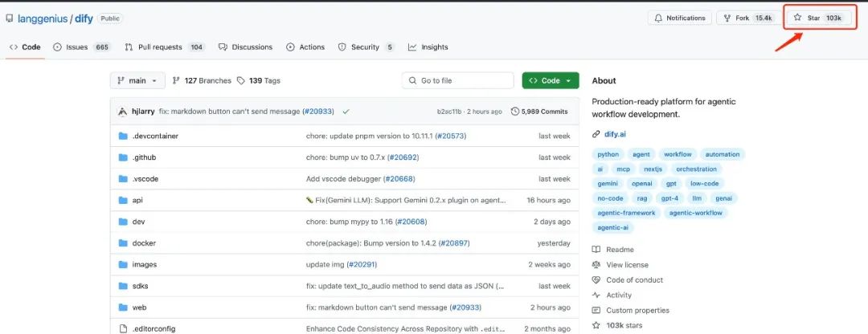Click the Go to file search field
Image resolution: width=868 pixels, height=334 pixels.
tap(458, 81)
